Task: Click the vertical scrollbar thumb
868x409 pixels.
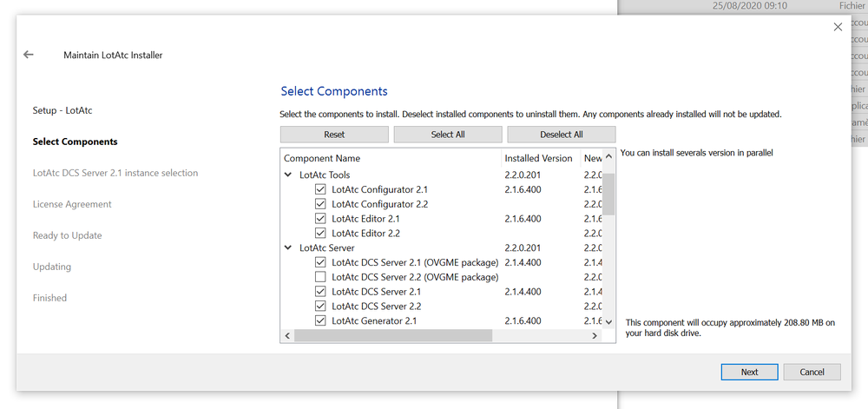Action: [x=609, y=194]
